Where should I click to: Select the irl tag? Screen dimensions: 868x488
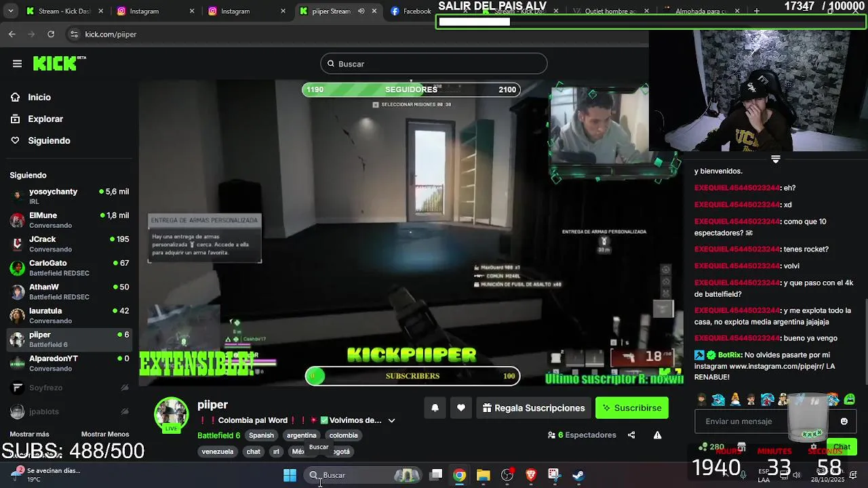(x=276, y=451)
